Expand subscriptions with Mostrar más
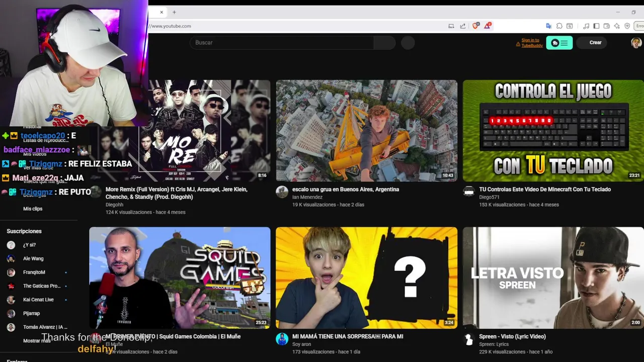Viewport: 644px width, 362px height. click(37, 340)
